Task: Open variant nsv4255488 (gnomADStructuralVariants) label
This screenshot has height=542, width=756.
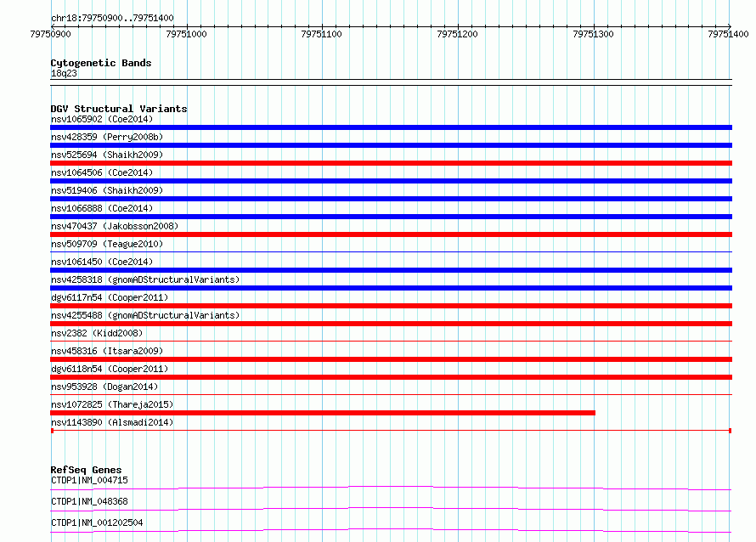Action: pos(145,315)
